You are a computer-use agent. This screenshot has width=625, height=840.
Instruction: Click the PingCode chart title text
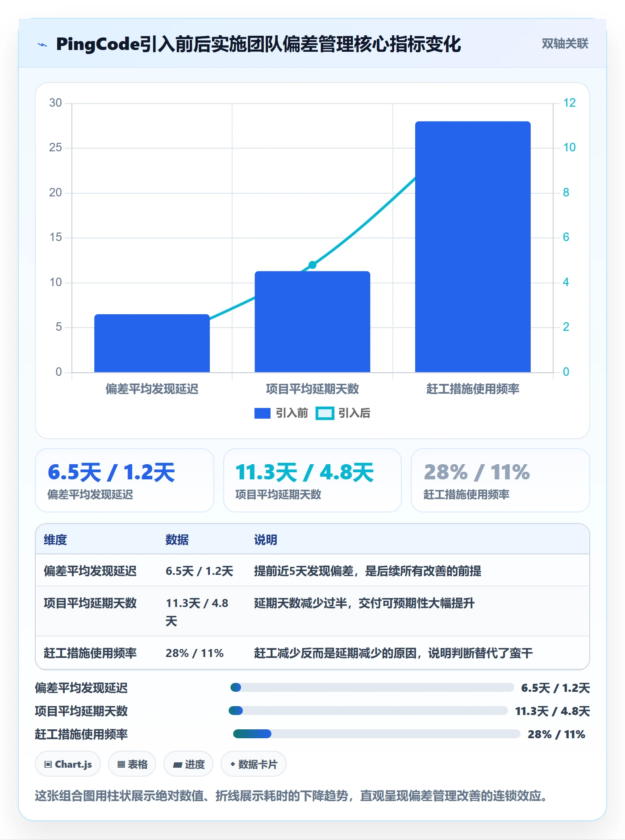(258, 44)
